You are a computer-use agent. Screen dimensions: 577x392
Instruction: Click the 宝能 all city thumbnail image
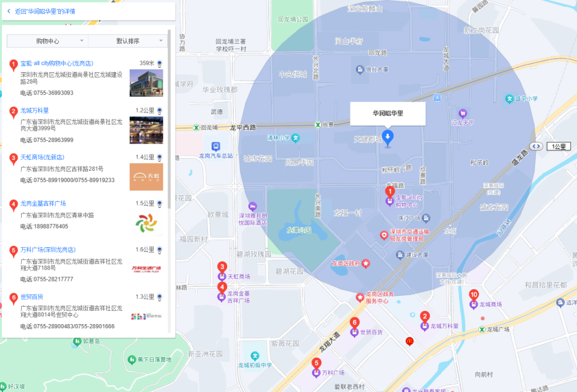tap(146, 82)
